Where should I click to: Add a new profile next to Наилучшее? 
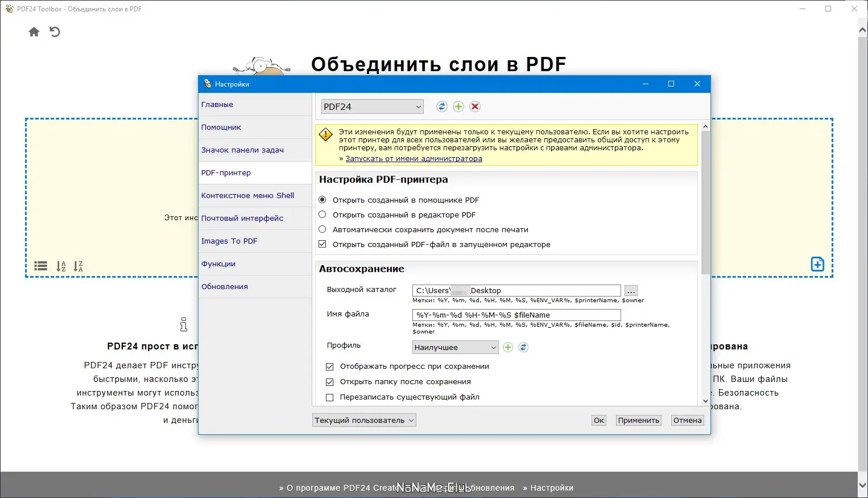point(508,347)
